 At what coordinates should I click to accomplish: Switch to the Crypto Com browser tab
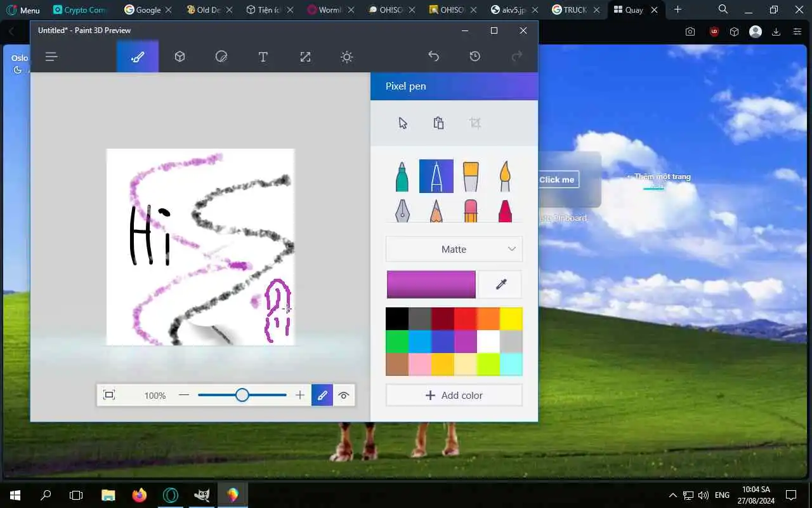(81, 10)
